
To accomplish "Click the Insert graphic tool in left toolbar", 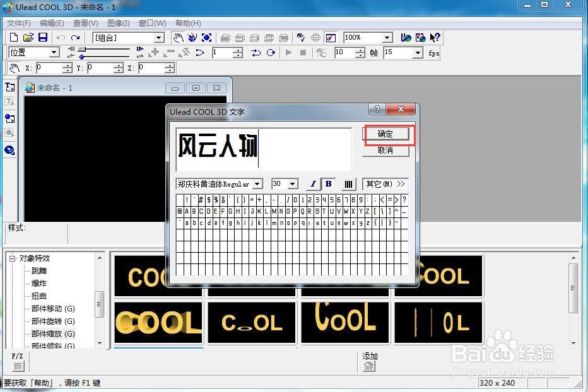I will coord(9,118).
